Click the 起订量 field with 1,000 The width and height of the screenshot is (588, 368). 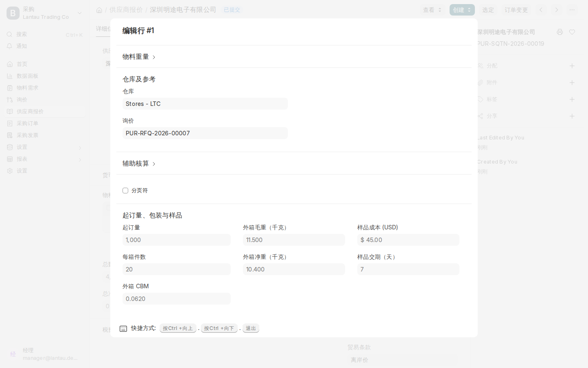[x=176, y=240]
